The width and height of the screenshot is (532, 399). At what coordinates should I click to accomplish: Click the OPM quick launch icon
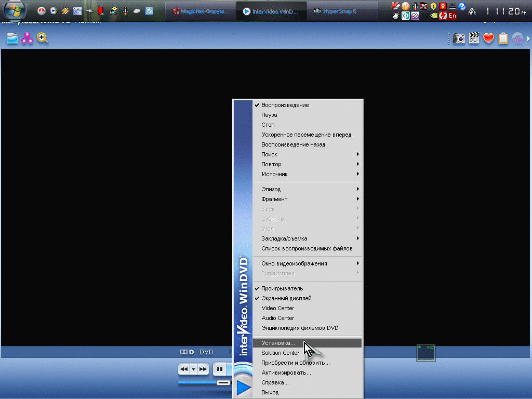point(77,11)
